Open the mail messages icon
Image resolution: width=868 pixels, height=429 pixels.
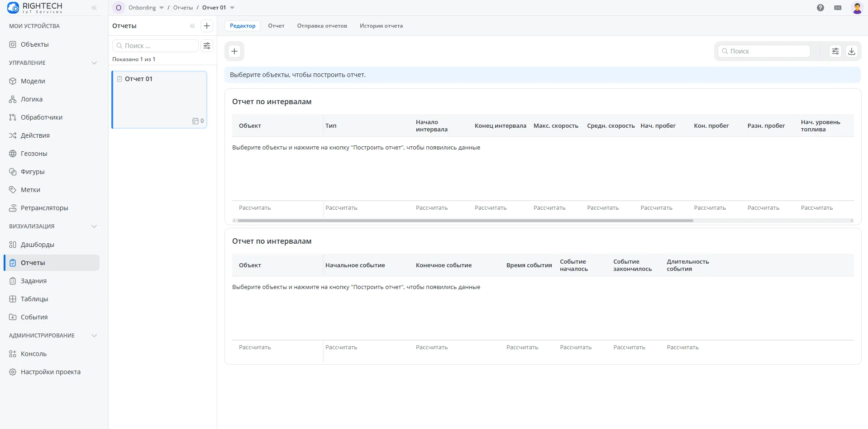coord(838,8)
